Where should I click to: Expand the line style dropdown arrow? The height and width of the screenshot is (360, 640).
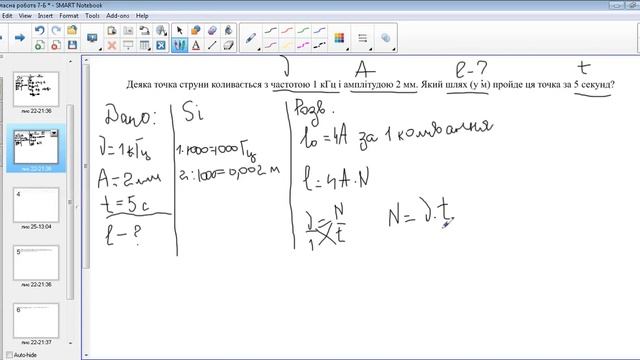click(x=371, y=49)
